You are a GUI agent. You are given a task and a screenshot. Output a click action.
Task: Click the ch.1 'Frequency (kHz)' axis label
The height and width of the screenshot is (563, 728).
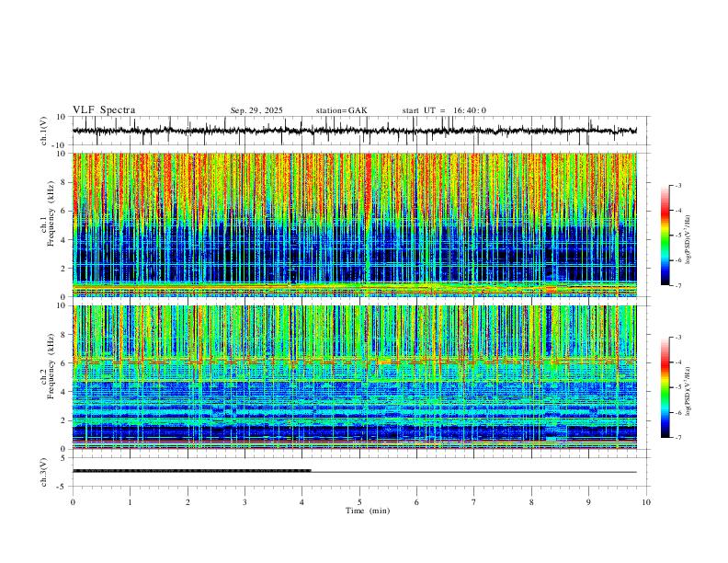tap(51, 213)
